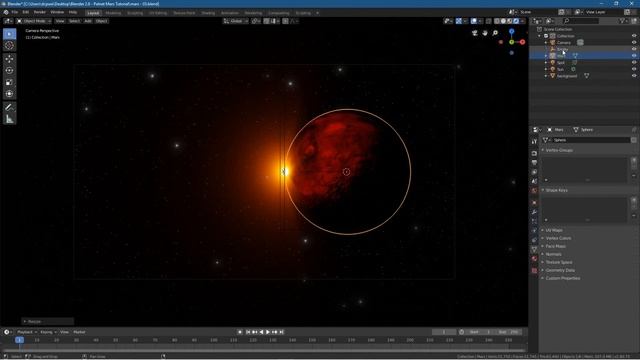
Task: Click the pan view hand icon
Action: tap(485, 33)
